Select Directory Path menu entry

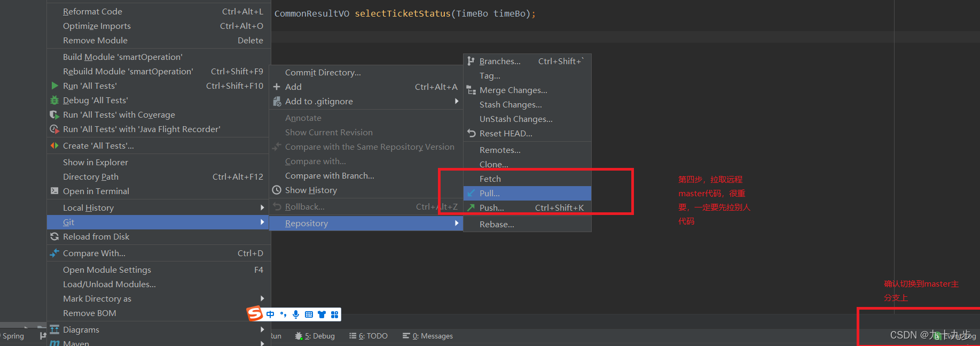tap(159, 176)
